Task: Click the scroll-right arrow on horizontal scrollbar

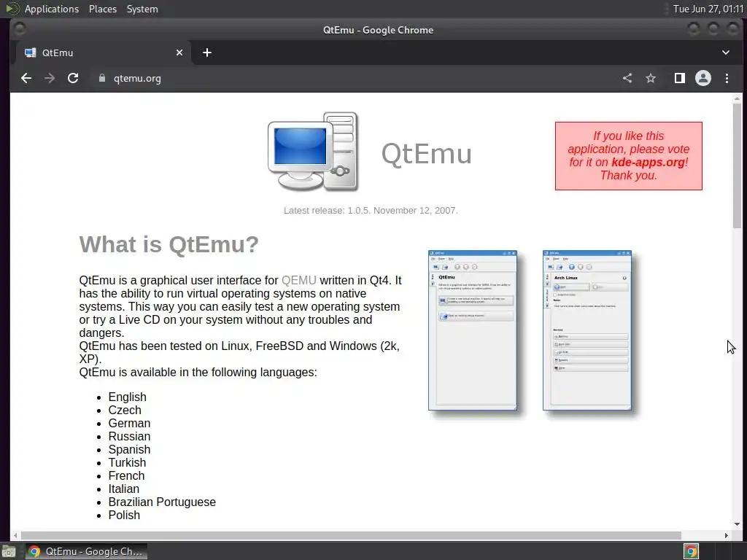Action: pyautogui.click(x=726, y=535)
